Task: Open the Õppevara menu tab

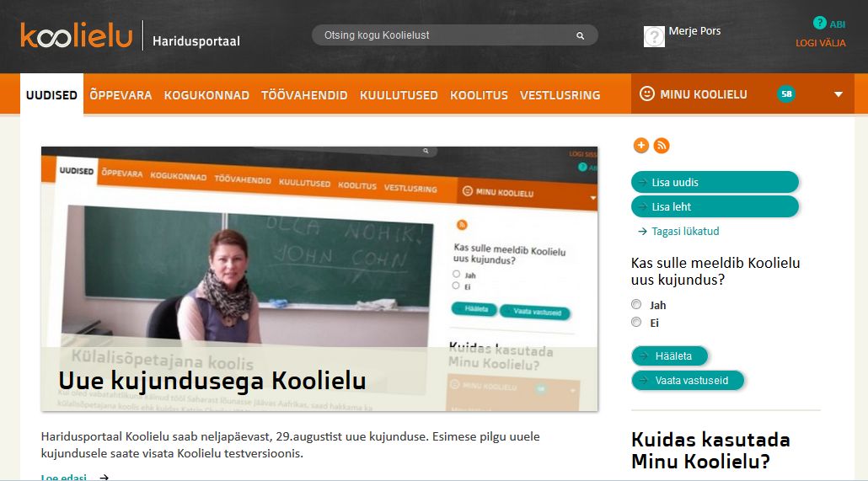Action: click(x=121, y=95)
